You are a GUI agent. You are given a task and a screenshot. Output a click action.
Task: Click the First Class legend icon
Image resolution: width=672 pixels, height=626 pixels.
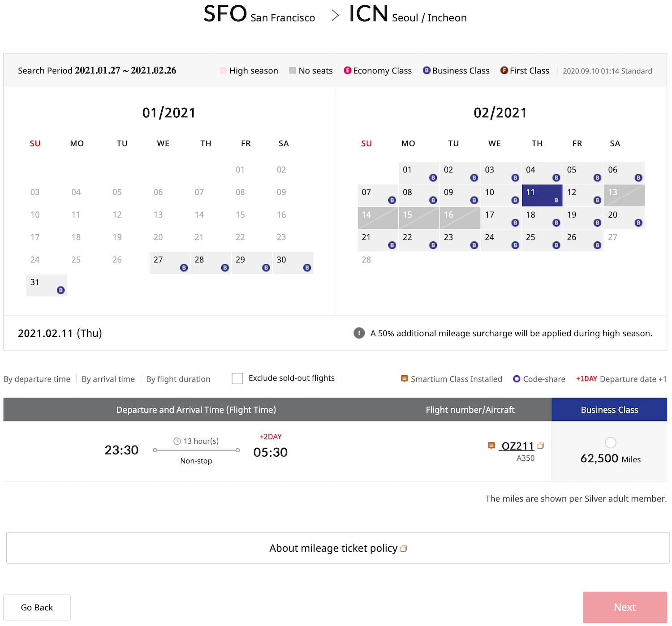tap(504, 70)
